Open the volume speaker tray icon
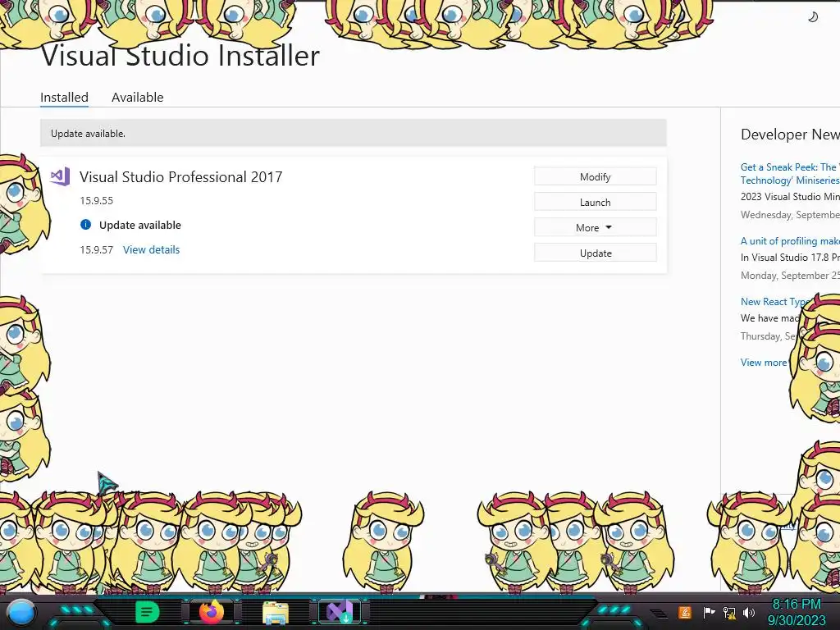This screenshot has width=840, height=630. 749,612
